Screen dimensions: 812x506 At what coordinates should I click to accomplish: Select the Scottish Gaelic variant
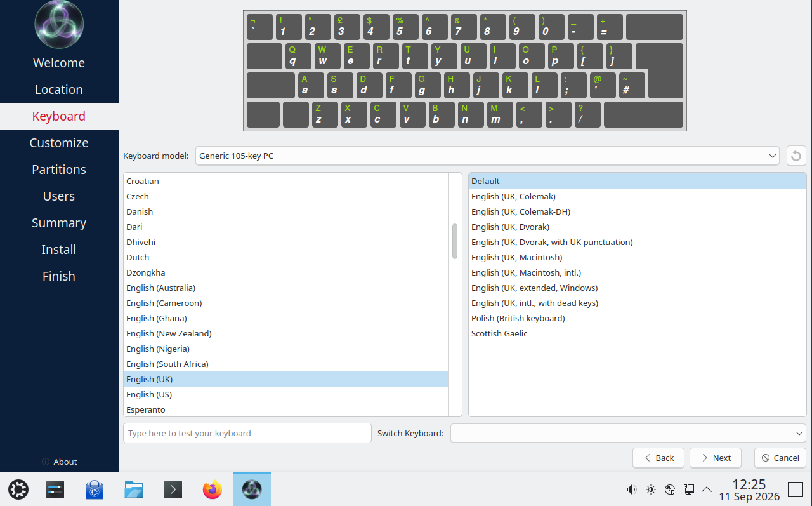point(637,333)
